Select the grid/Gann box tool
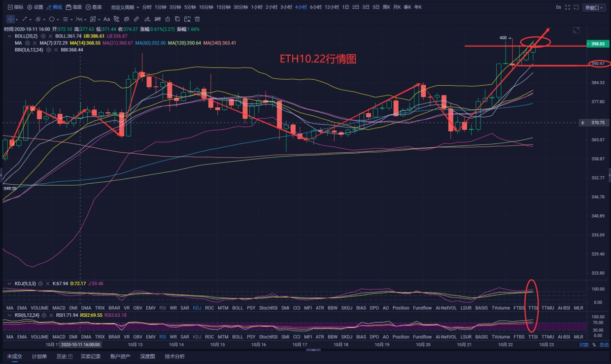Viewport: 611px width, 364px height. (93, 19)
